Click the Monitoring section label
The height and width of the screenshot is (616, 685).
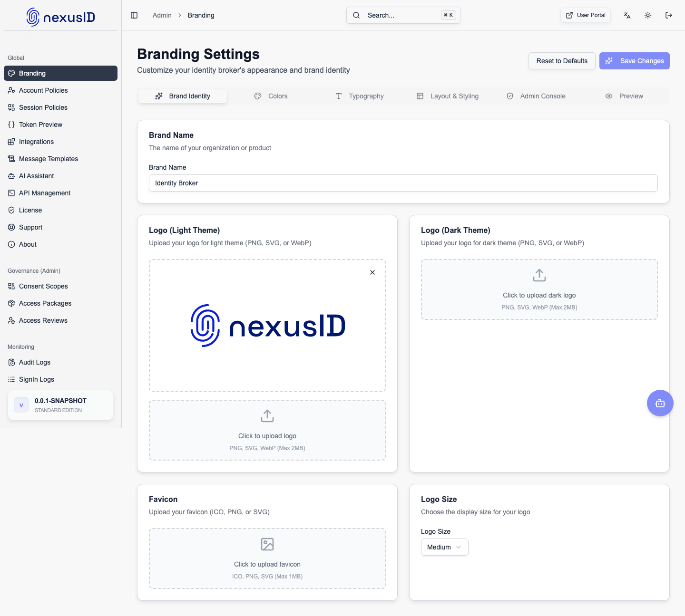[x=21, y=347]
